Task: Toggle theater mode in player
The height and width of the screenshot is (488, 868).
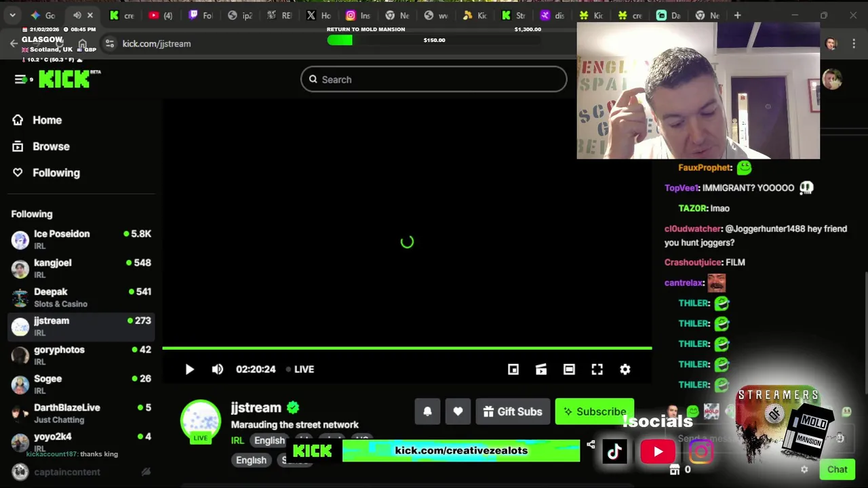Action: [x=569, y=369]
